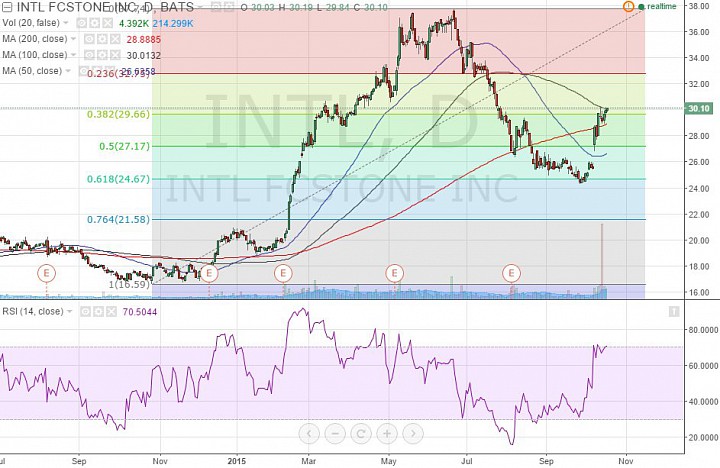Image resolution: width=720 pixels, height=468 pixels.
Task: Open RSI (14, close) indicator dropdown arrow
Action: [70, 312]
